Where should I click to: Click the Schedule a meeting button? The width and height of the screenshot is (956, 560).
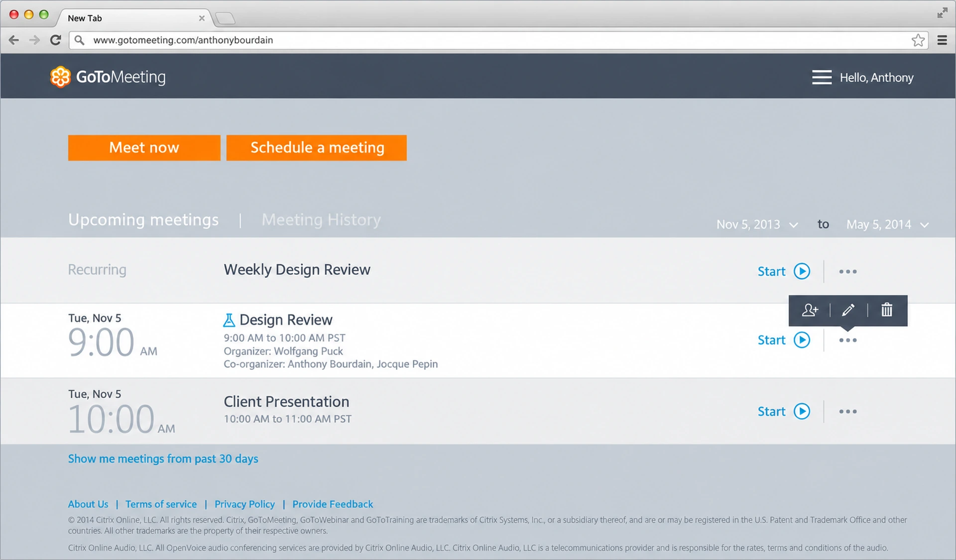pos(316,147)
